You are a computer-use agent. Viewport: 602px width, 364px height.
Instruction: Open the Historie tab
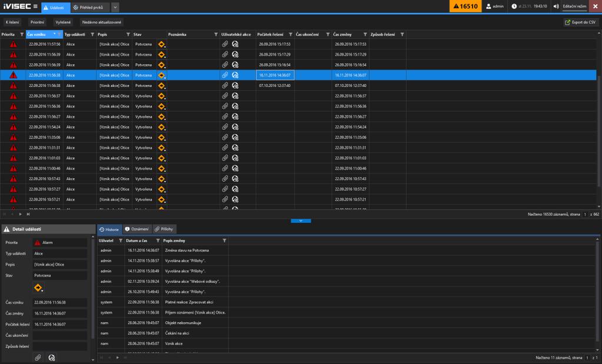pyautogui.click(x=109, y=229)
